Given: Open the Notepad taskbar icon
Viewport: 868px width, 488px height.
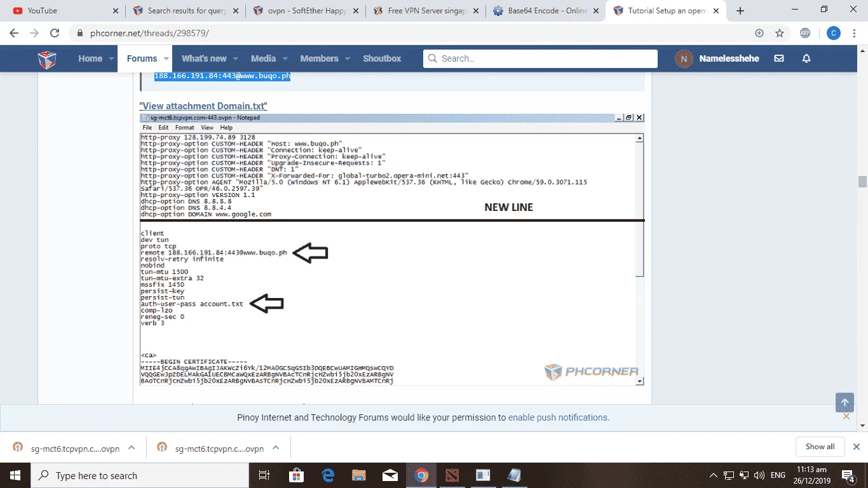Looking at the screenshot, I should tap(514, 475).
